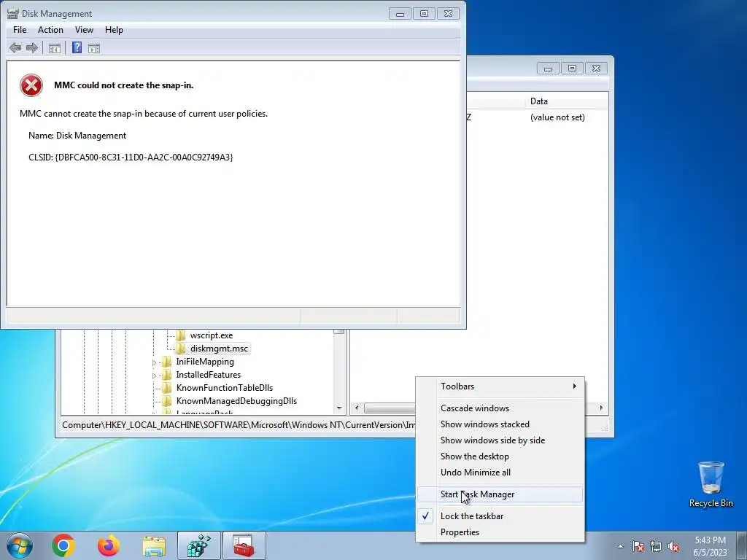The height and width of the screenshot is (560, 747).
Task: Click the wscript.exe folder icon
Action: (x=181, y=335)
